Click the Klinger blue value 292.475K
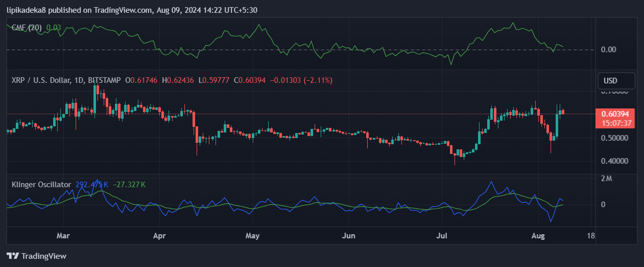The image size is (644, 267). coord(92,184)
